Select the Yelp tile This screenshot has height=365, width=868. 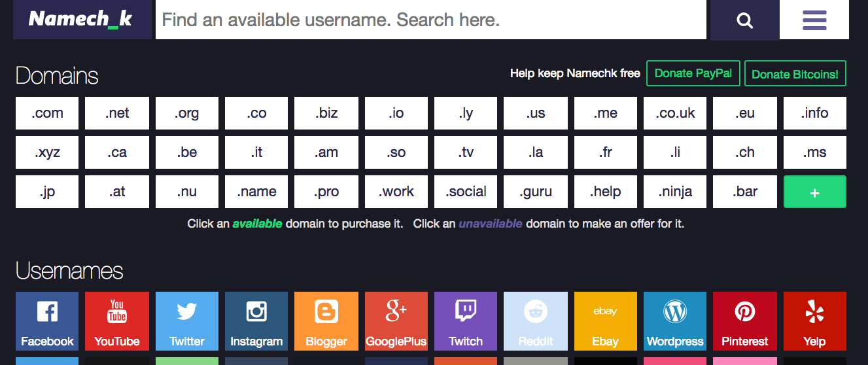point(815,321)
